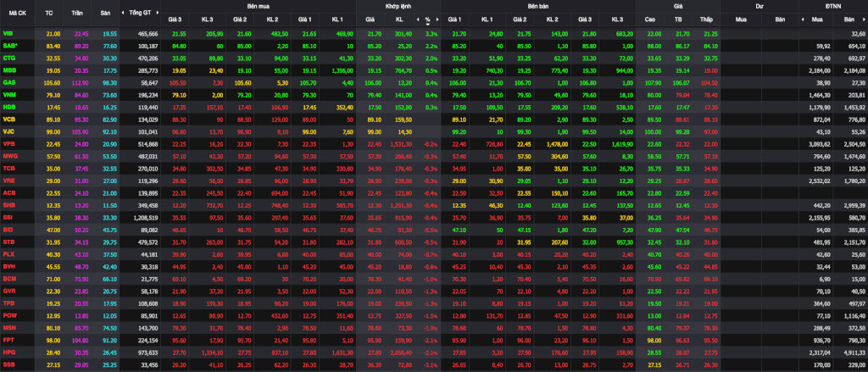Open the VNM stock symbol
The height and width of the screenshot is (372, 868).
point(8,95)
